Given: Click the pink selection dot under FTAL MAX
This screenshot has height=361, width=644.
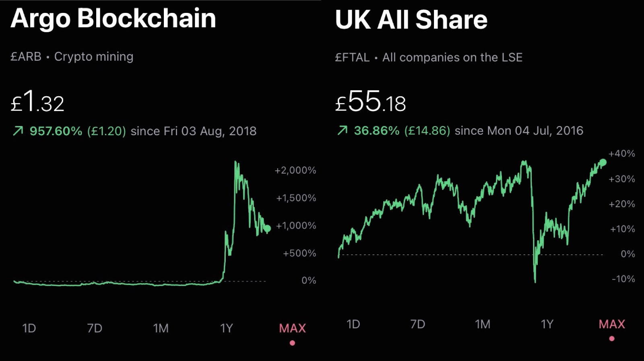Looking at the screenshot, I should [612, 339].
